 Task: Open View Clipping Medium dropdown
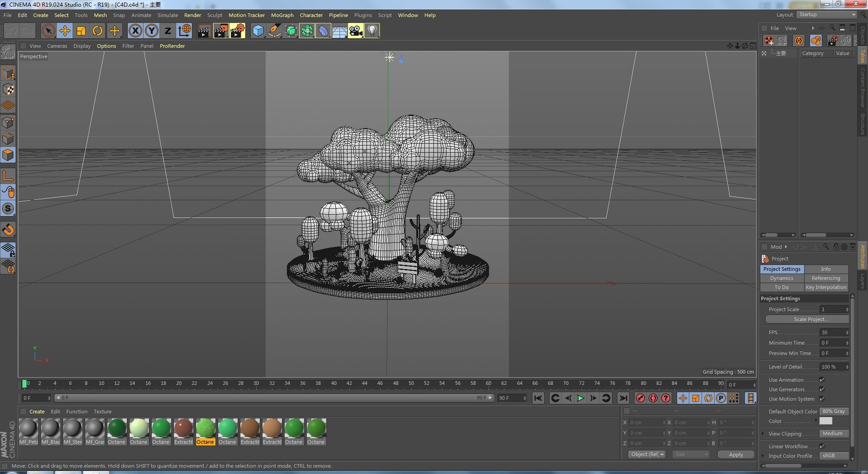pyautogui.click(x=835, y=434)
